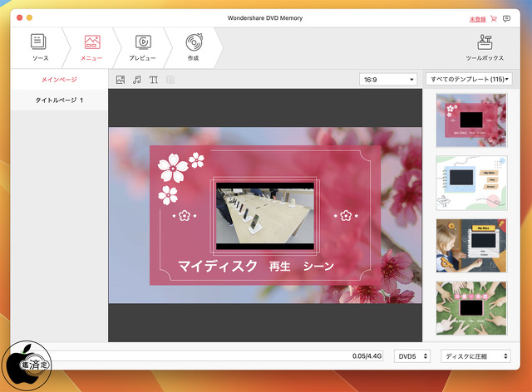Choose the hands on grass template thumbnail
Screen dimensions: 532x392
(x=471, y=308)
